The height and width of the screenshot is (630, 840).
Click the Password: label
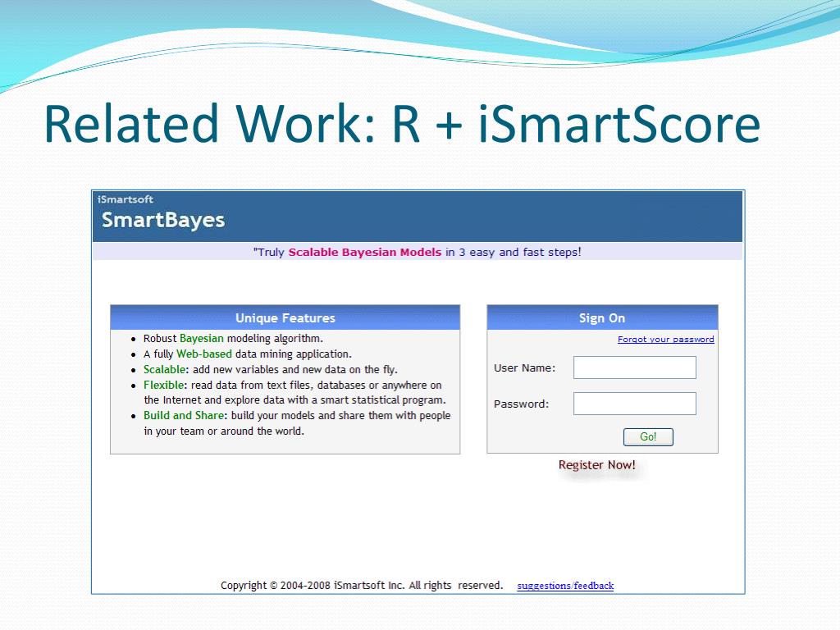[x=521, y=404]
